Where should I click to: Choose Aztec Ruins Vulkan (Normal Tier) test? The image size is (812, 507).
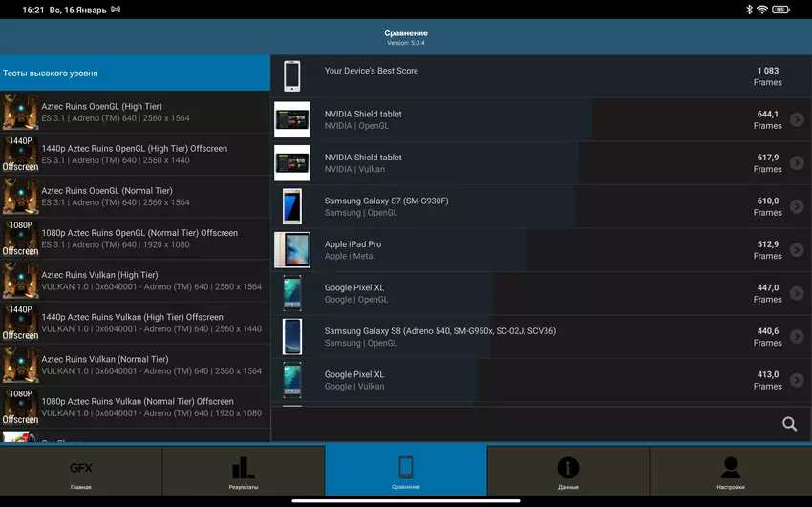(x=135, y=365)
